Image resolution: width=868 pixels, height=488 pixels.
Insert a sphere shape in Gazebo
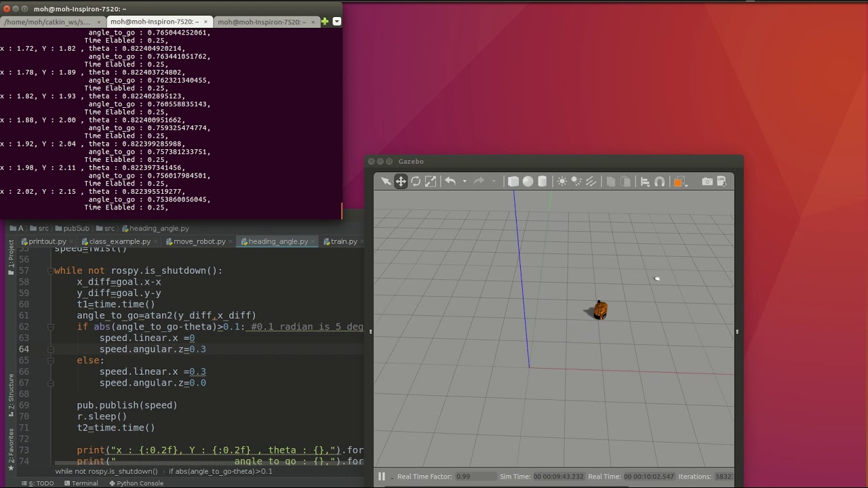[528, 181]
